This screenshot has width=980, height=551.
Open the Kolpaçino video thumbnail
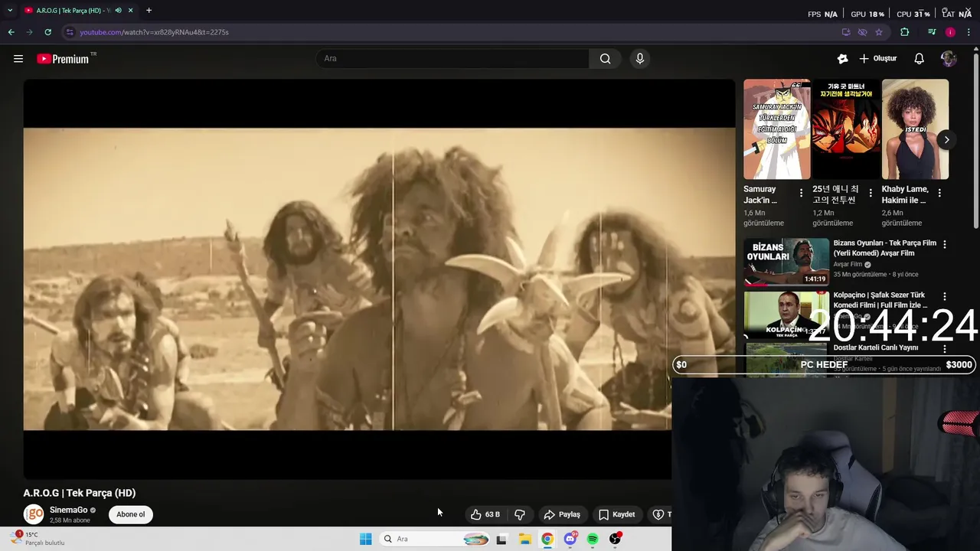(786, 314)
